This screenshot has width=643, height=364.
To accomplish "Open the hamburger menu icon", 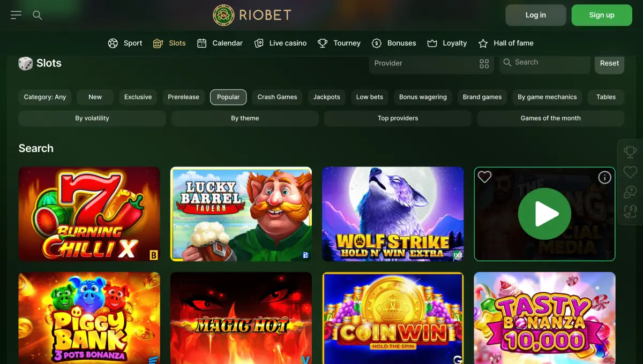I will coord(16,15).
